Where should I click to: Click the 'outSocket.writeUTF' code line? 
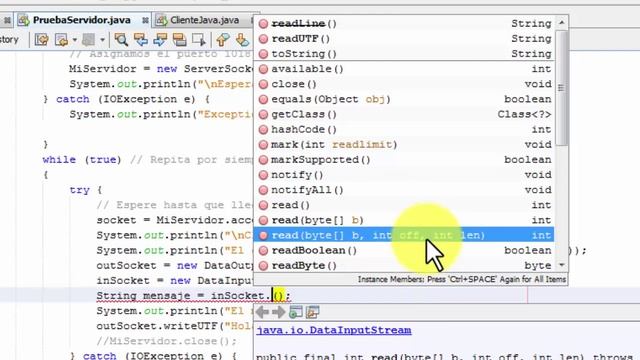coord(175,326)
